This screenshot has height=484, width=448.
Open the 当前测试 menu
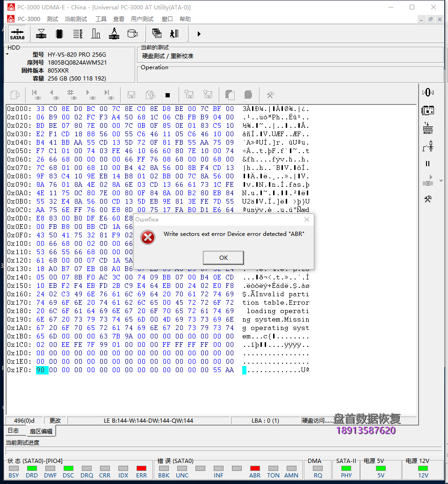coord(76,19)
